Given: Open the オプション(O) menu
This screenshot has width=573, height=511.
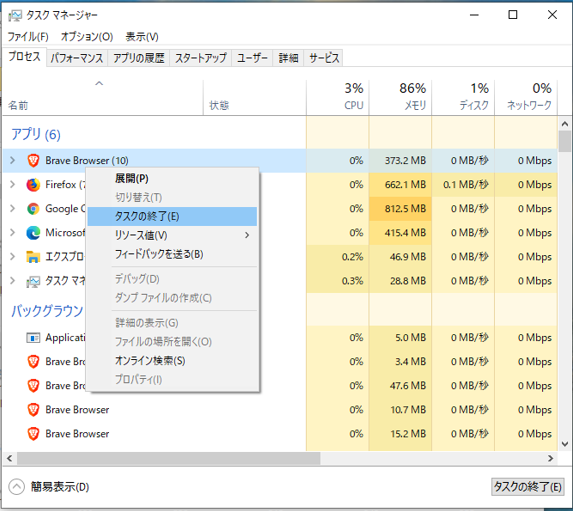Looking at the screenshot, I should point(87,37).
